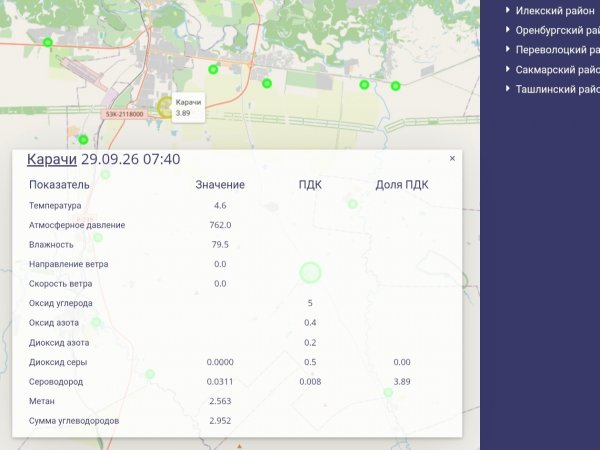Click the Диоксид азота ПДК value 0.2
This screenshot has width=600, height=450.
[x=310, y=342]
